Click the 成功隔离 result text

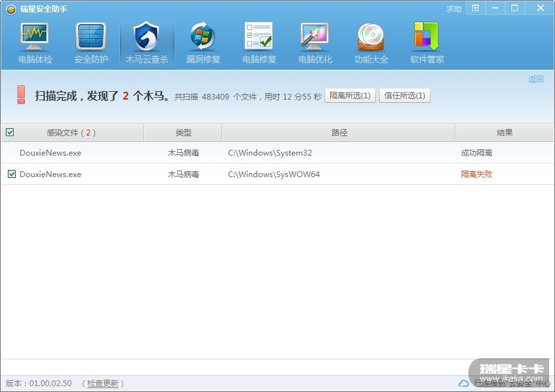click(476, 153)
